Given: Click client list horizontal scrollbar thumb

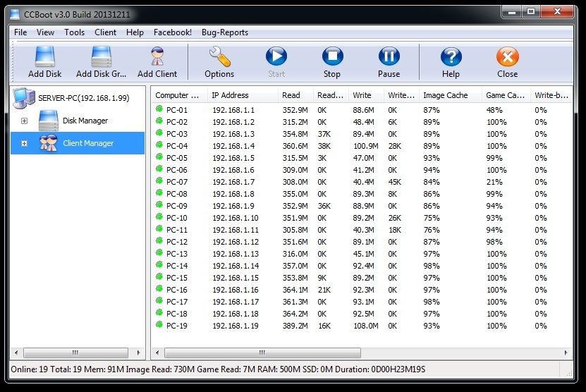Looking at the screenshot, I should click(262, 353).
